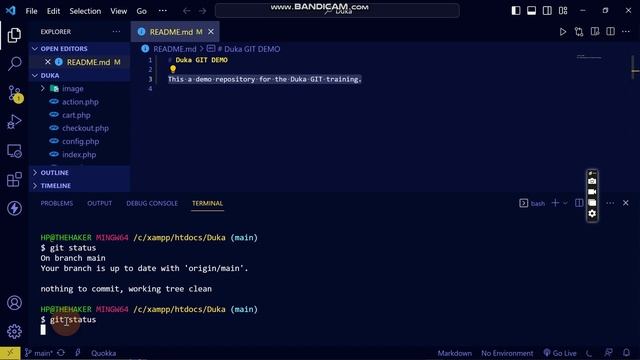
Task: Open the File menu
Action: [31, 11]
